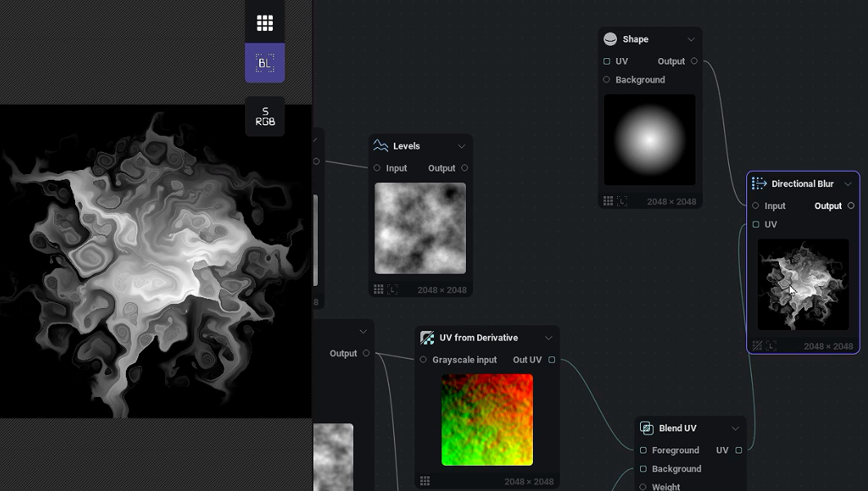Collapse the Blend UV node chevron

735,428
